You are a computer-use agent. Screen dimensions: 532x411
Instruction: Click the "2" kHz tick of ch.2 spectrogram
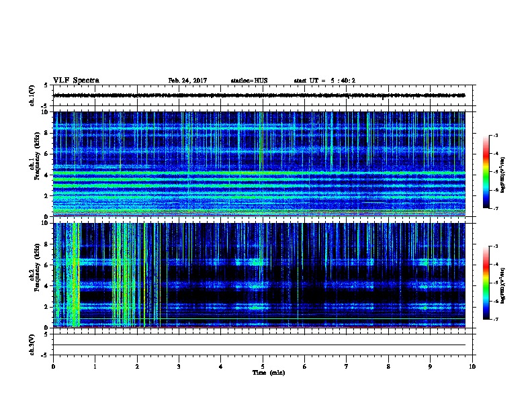(x=46, y=307)
